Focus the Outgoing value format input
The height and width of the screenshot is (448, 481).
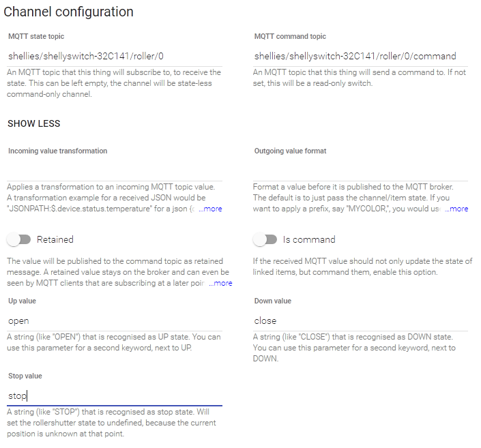click(x=360, y=170)
